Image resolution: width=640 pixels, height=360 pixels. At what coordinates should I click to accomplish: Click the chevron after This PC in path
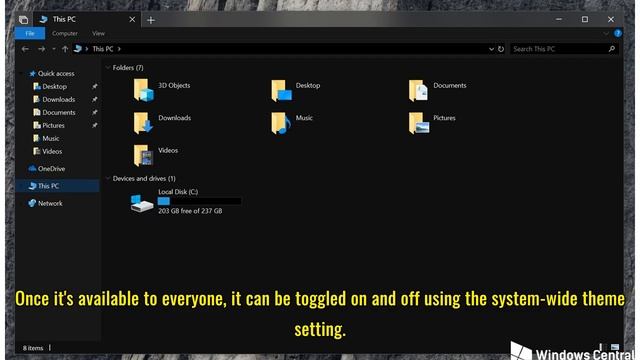click(119, 49)
